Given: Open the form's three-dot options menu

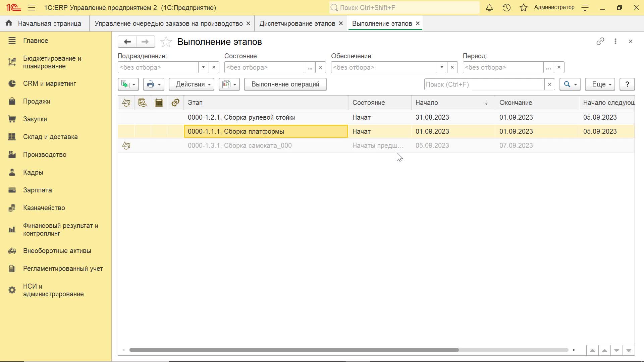Looking at the screenshot, I should 615,41.
